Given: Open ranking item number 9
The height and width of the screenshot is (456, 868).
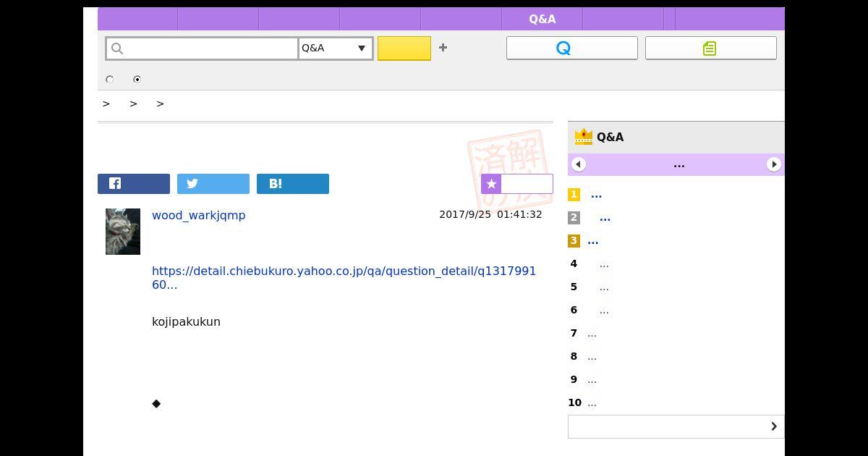Looking at the screenshot, I should (x=592, y=380).
